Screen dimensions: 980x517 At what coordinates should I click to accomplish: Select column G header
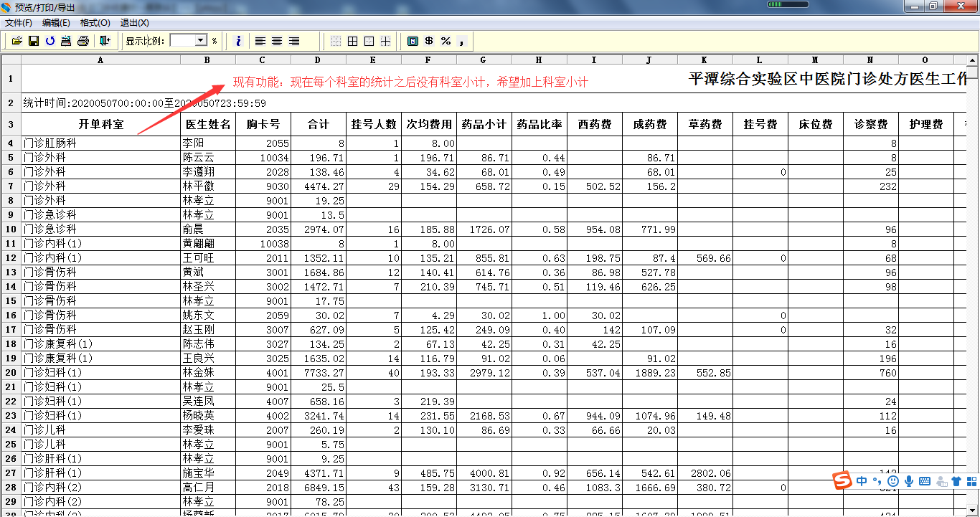pyautogui.click(x=484, y=60)
